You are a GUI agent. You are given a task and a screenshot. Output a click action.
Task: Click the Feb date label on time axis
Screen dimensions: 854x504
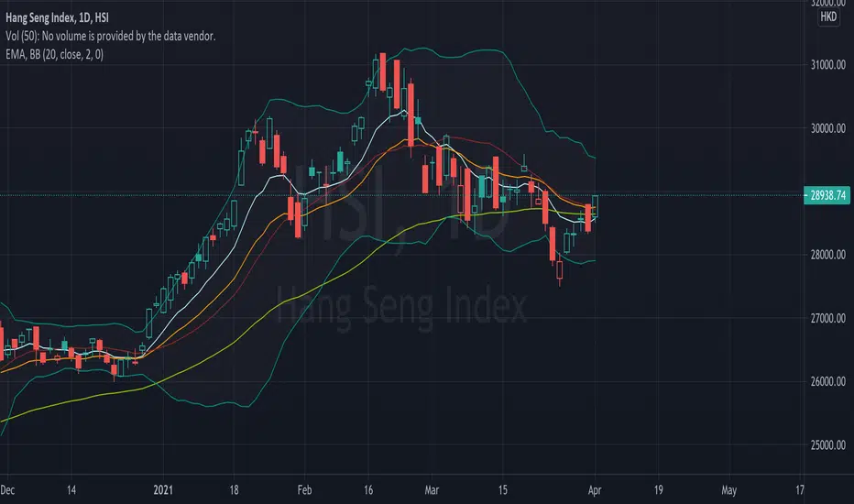304,490
